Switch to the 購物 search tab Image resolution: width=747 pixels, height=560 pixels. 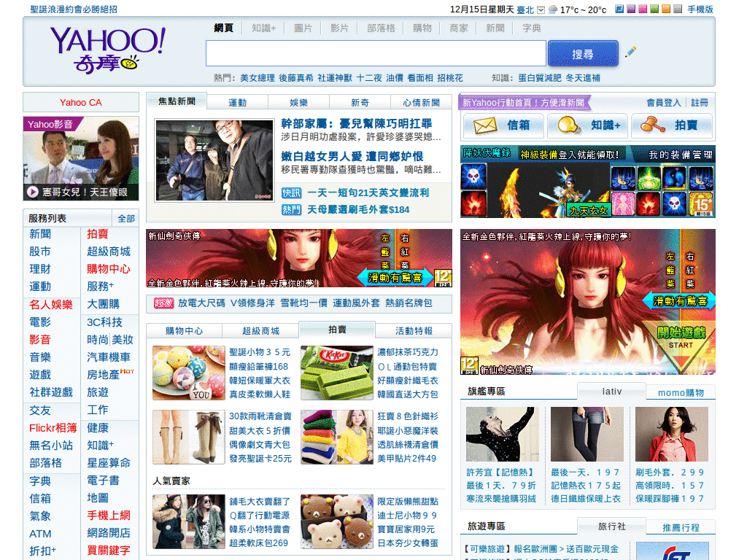tap(422, 28)
